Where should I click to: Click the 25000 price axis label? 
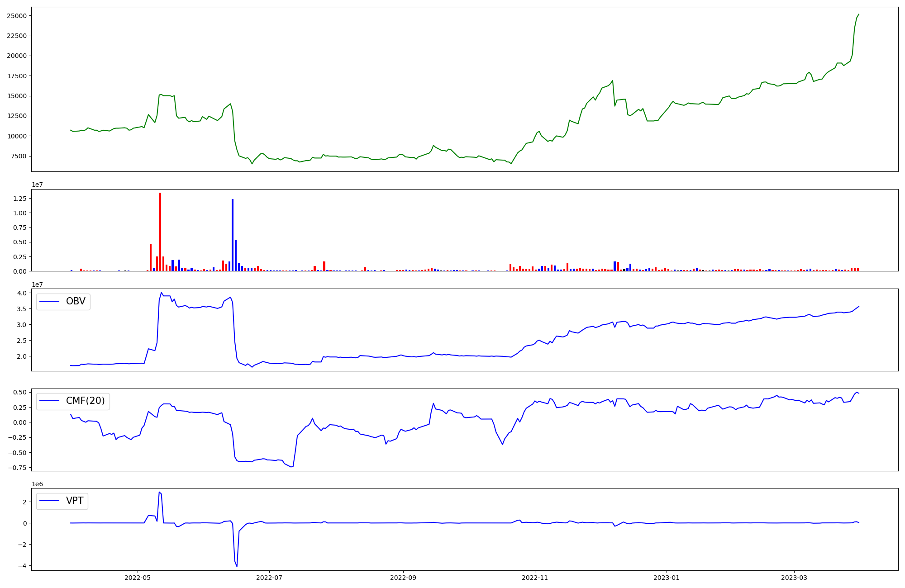(x=16, y=16)
